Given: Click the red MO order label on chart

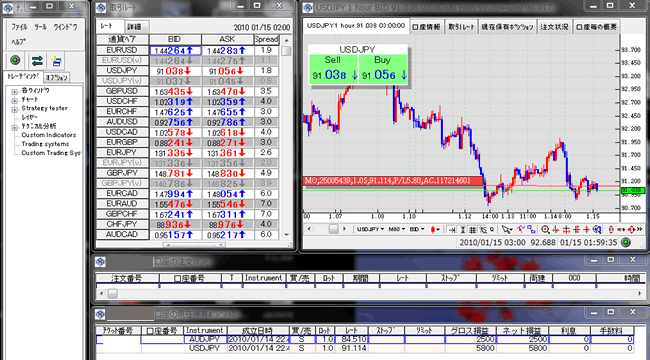Looking at the screenshot, I should pos(393,180).
